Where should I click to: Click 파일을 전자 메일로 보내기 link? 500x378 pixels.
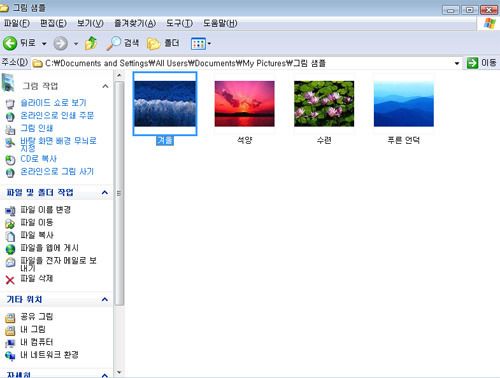pyautogui.click(x=59, y=264)
